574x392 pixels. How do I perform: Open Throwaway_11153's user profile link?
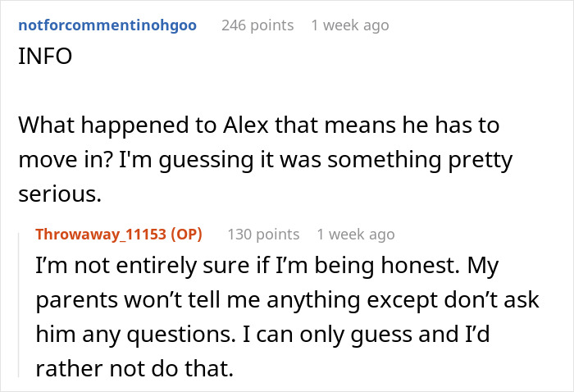point(102,235)
